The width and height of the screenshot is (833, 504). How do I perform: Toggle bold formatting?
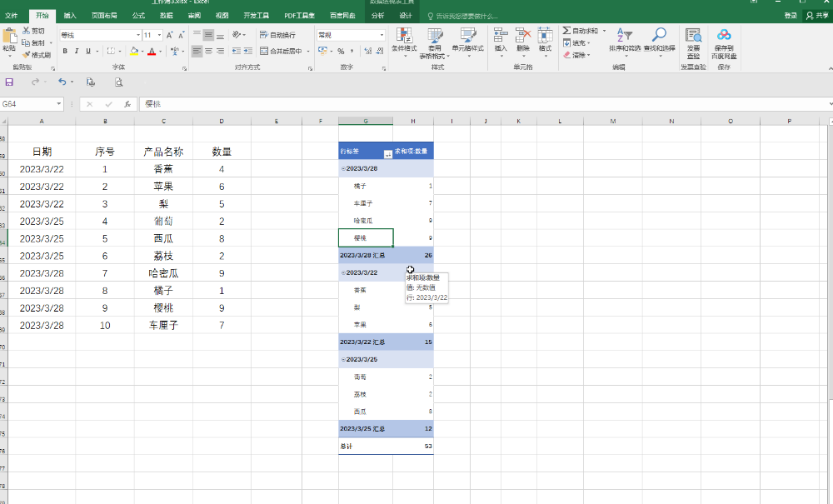(64, 52)
